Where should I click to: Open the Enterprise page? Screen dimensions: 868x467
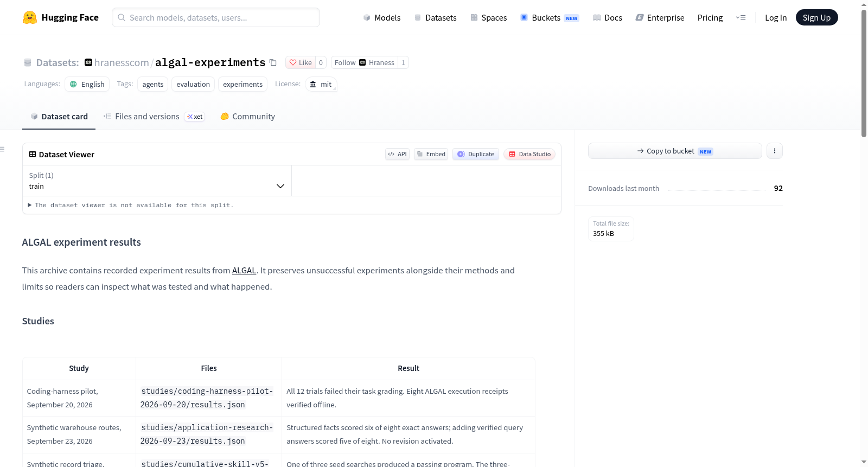(x=660, y=17)
